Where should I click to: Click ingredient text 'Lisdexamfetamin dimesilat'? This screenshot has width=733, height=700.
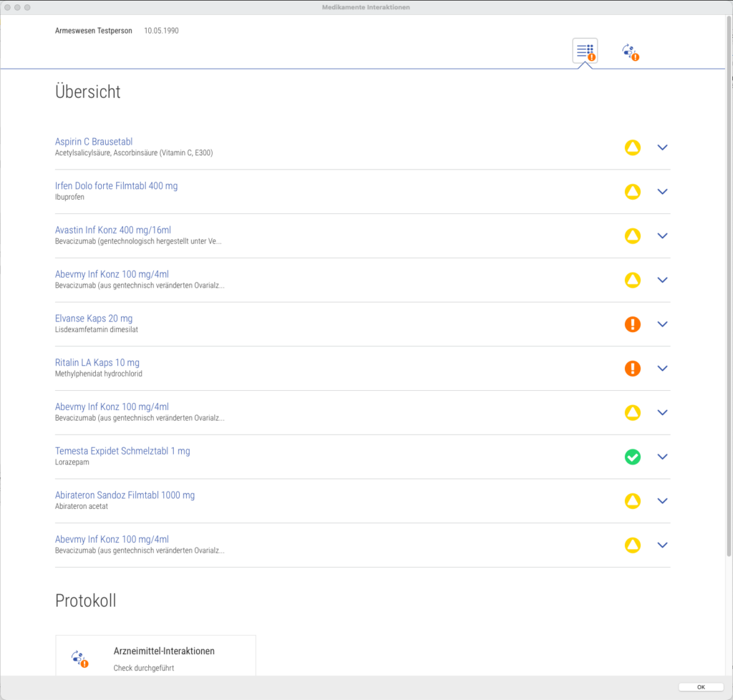click(97, 329)
